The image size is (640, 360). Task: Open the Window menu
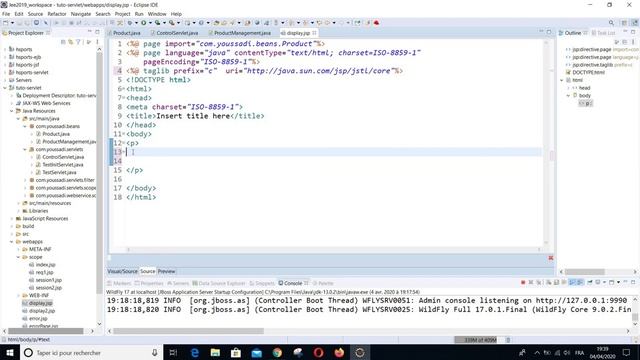(157, 14)
